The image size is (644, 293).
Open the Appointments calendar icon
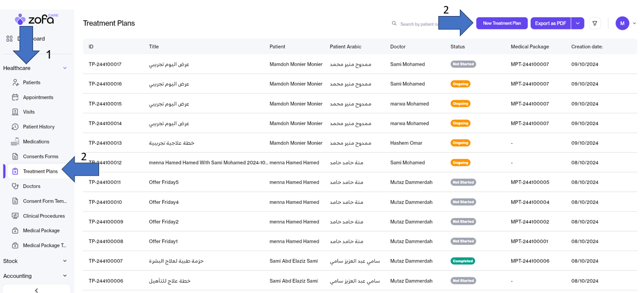[x=16, y=97]
